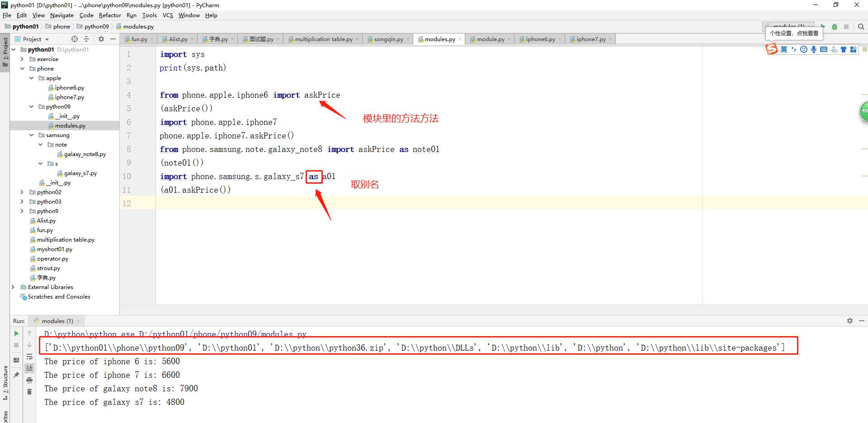Collapse the apple folder
This screenshot has width=868, height=423.
(x=31, y=78)
